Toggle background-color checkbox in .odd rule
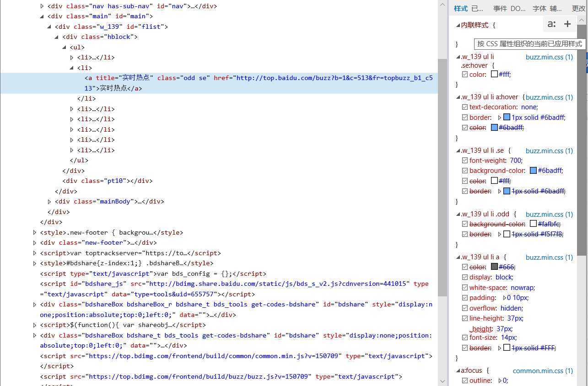Image resolution: width=588 pixels, height=386 pixels. click(465, 224)
